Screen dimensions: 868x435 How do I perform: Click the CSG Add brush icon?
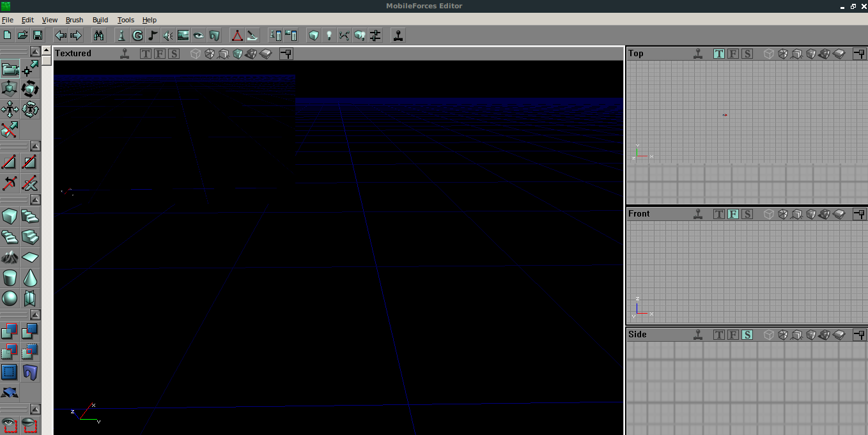click(10, 331)
